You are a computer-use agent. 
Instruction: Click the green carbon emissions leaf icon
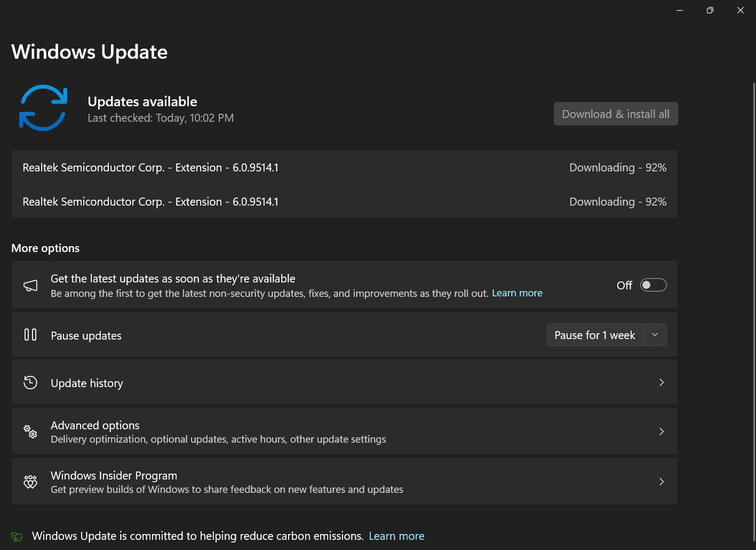(17, 537)
